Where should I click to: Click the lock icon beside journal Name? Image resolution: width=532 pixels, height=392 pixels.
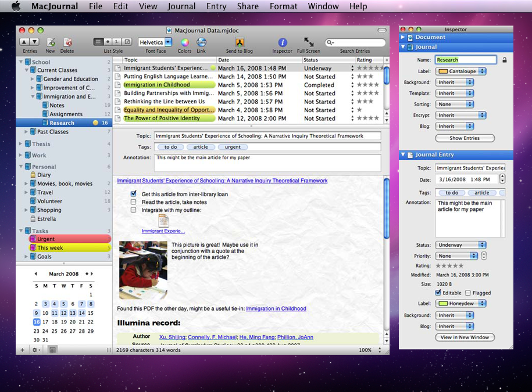pyautogui.click(x=505, y=60)
